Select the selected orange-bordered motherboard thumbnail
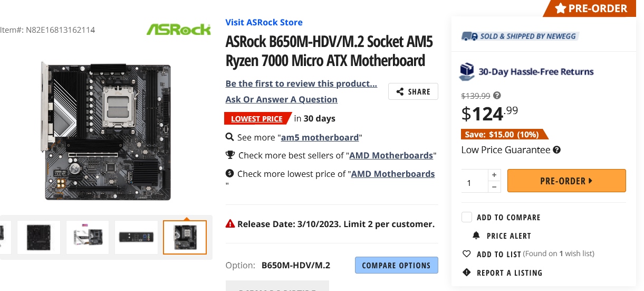644x291 pixels. (185, 237)
